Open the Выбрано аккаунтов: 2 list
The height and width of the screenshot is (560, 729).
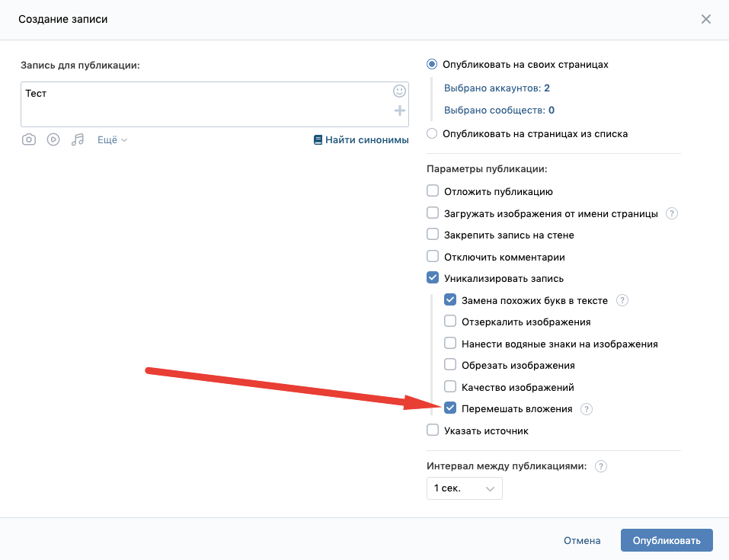[497, 88]
